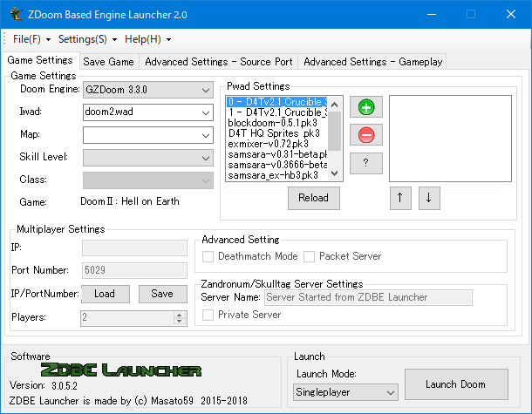Select '0 - D4Tv2.1 Crucible' pwad entry

[x=276, y=102]
